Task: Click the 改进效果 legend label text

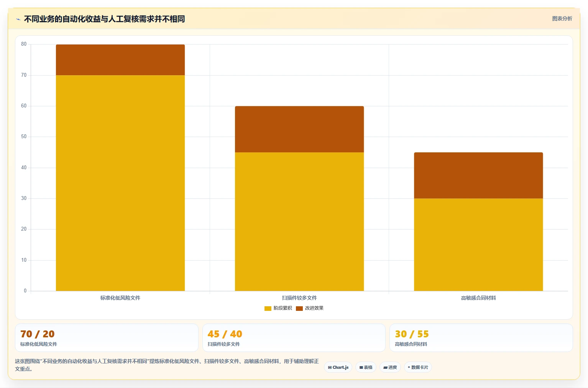Action: (314, 308)
